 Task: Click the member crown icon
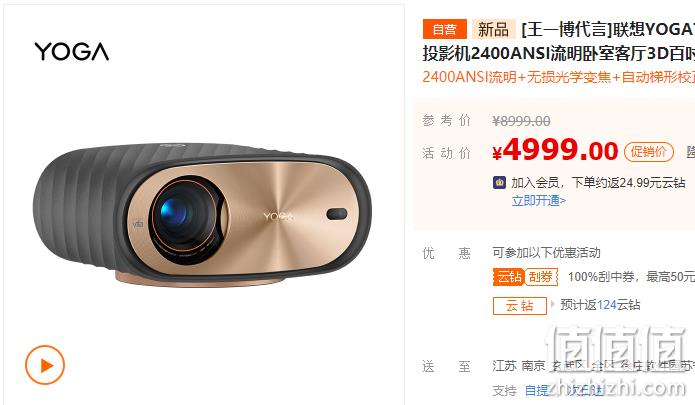(500, 182)
